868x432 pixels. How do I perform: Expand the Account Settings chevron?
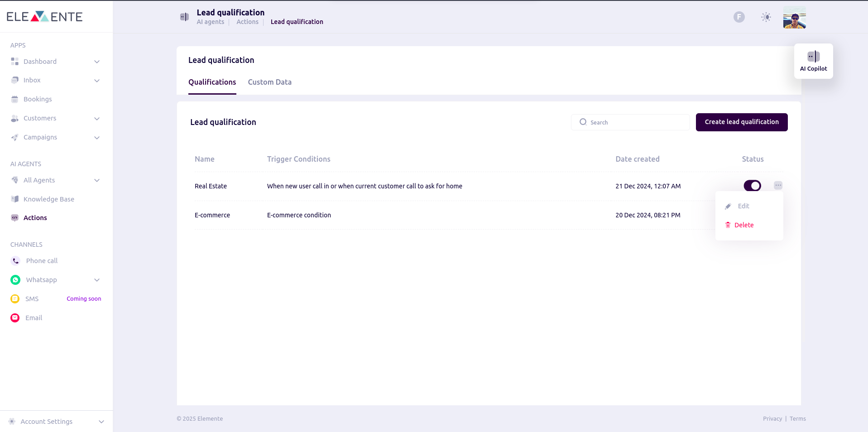pos(101,422)
